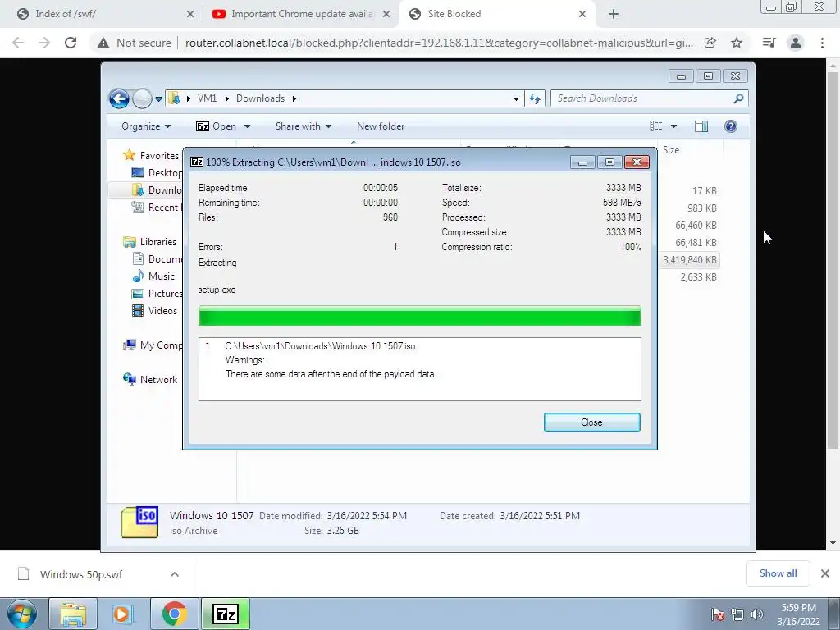
Task: Select Network in the navigation pane
Action: pos(151,379)
